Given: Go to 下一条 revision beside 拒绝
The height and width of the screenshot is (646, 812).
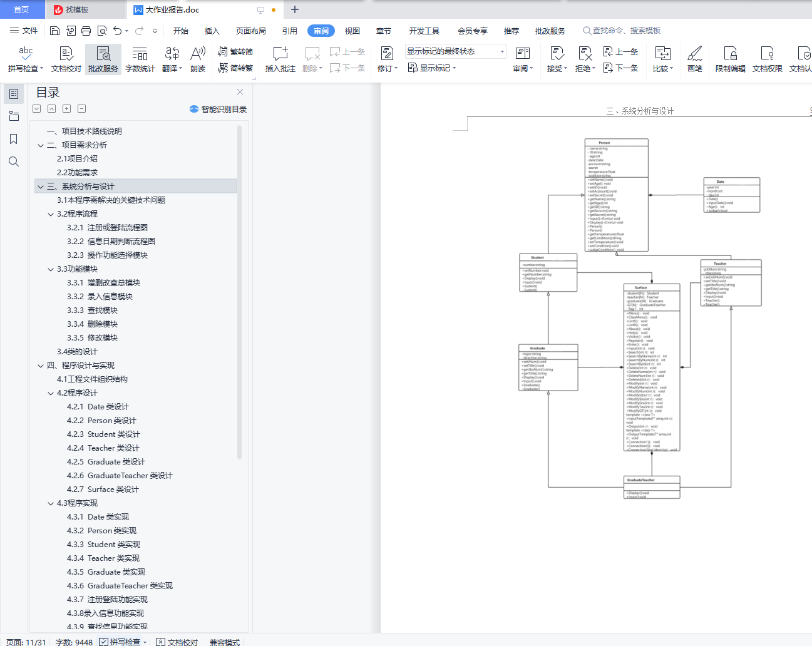Looking at the screenshot, I should click(x=620, y=68).
